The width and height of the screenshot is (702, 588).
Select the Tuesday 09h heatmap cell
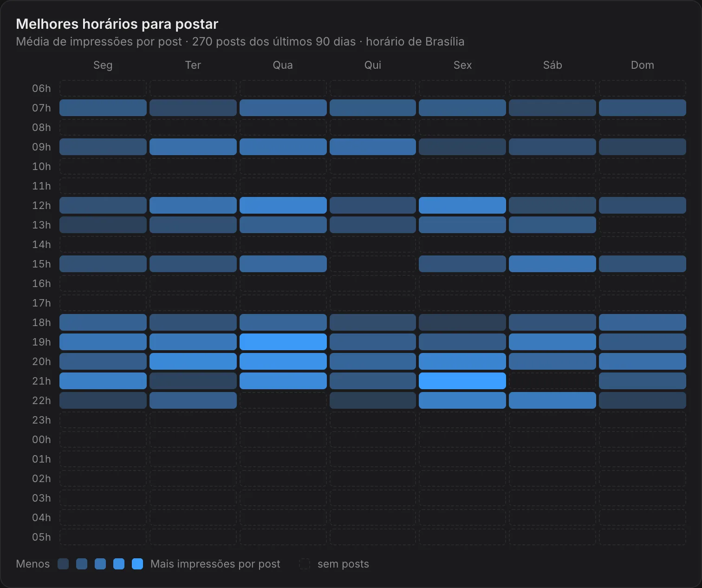pyautogui.click(x=193, y=147)
